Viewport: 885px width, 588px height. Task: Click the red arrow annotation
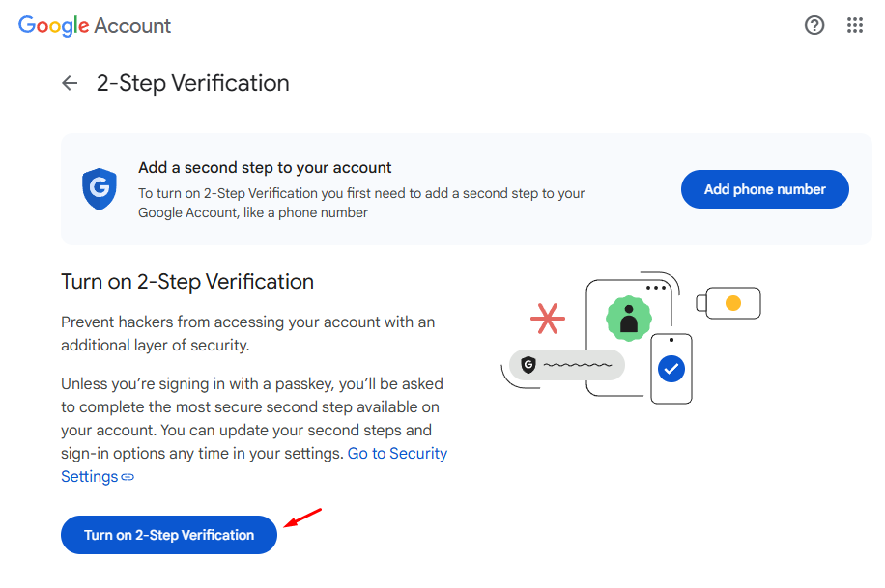[x=305, y=518]
